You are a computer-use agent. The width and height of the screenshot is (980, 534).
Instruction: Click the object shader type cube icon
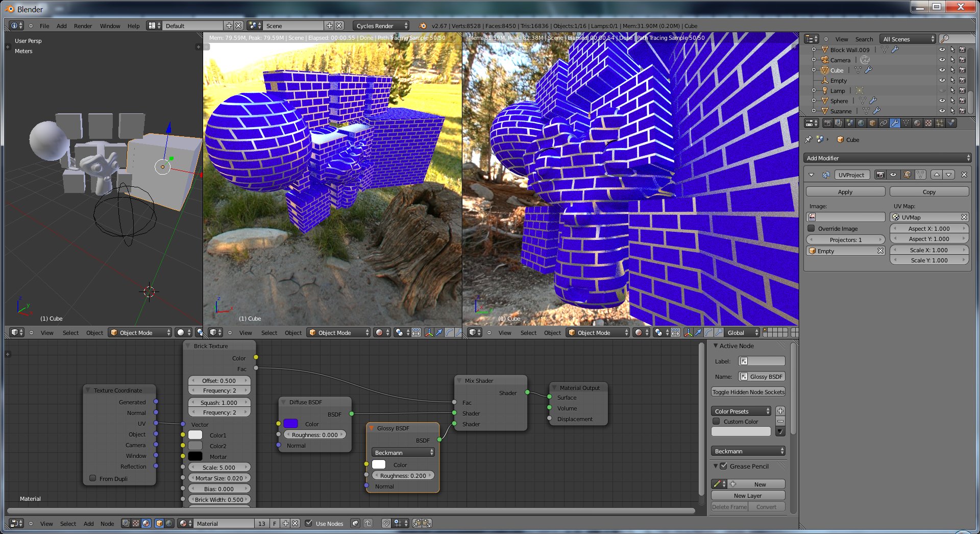coord(159,523)
